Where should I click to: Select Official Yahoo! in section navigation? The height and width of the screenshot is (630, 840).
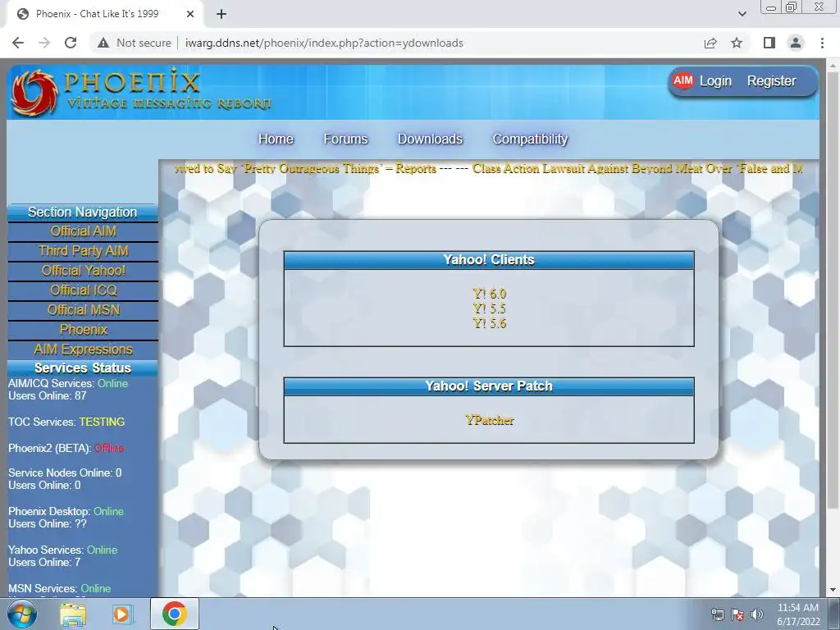(83, 271)
